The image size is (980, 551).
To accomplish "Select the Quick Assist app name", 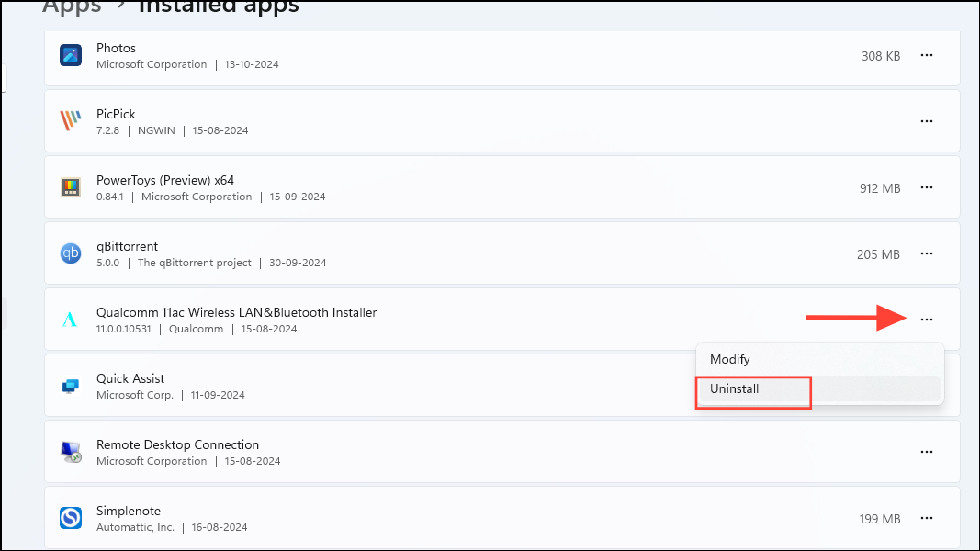I will (x=130, y=378).
